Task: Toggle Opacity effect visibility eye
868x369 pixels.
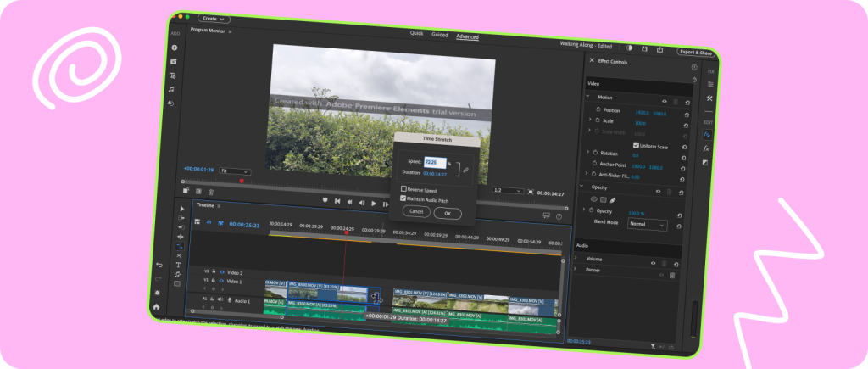Action: (658, 191)
